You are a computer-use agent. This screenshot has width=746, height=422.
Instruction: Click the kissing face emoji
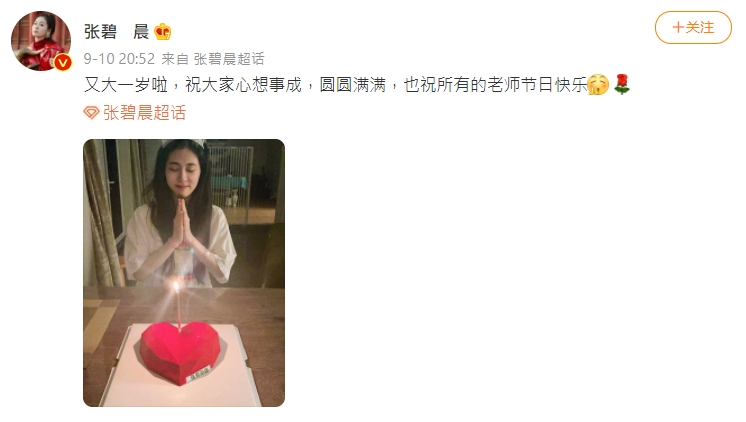[598, 85]
